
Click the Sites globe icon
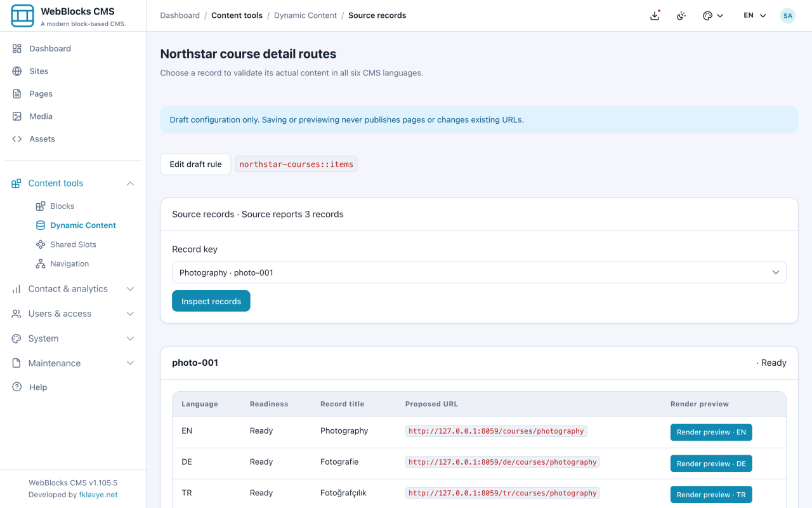coord(17,71)
